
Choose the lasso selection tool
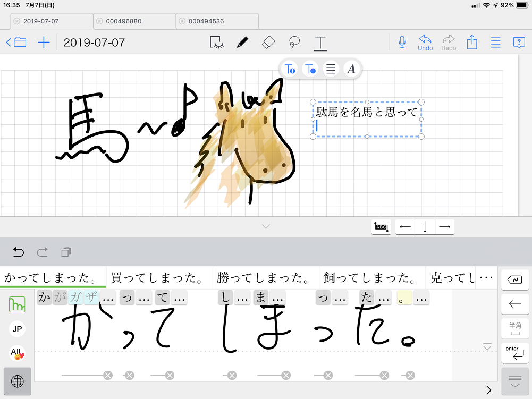[x=294, y=43]
